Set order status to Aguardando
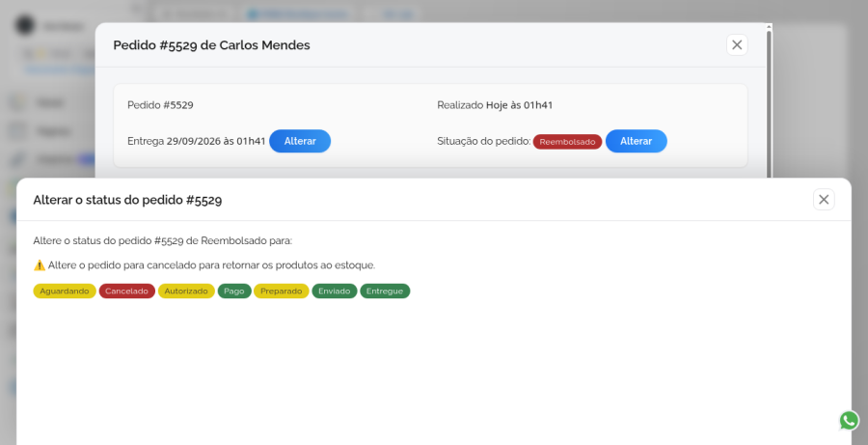The height and width of the screenshot is (445, 868). [x=65, y=291]
